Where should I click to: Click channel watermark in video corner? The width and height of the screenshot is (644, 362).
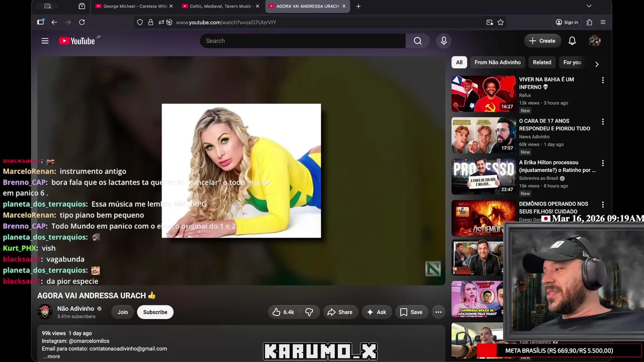click(x=433, y=268)
